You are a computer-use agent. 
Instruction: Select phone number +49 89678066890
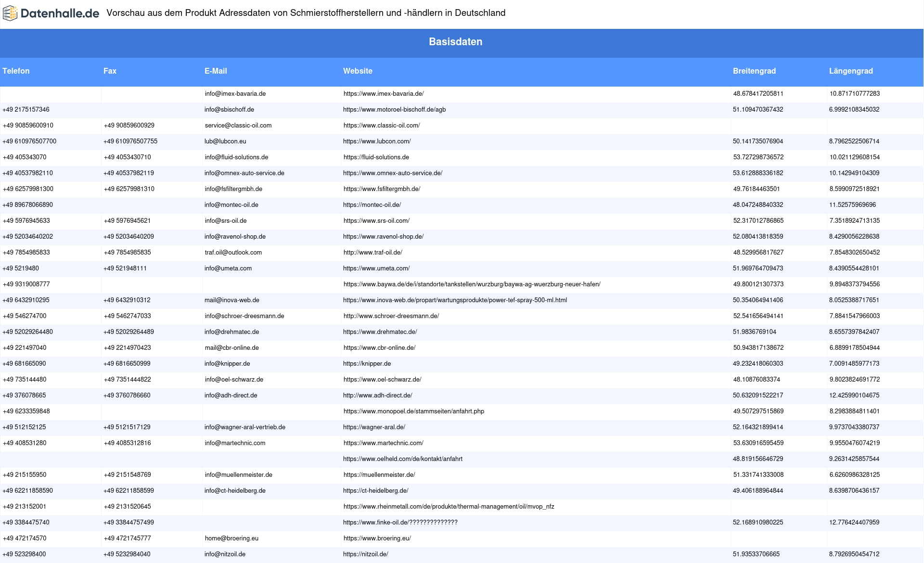(28, 205)
